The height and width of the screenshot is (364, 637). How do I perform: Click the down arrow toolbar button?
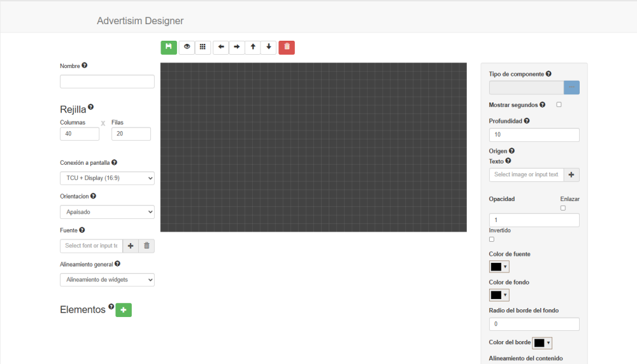[269, 47]
